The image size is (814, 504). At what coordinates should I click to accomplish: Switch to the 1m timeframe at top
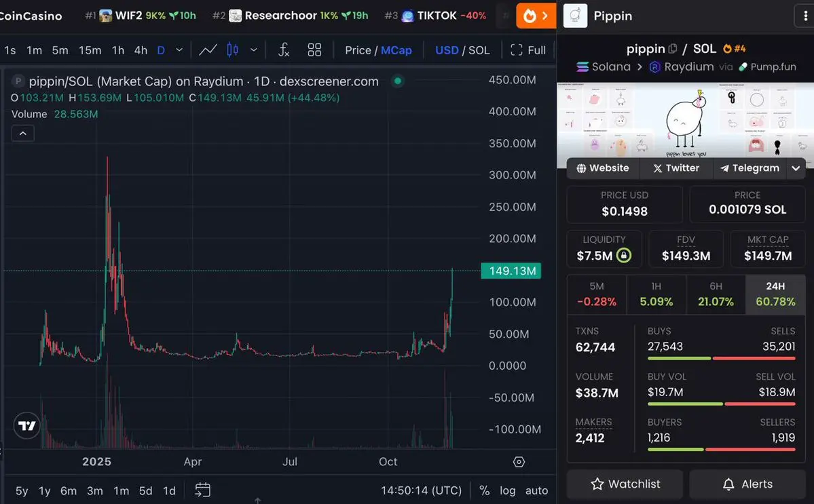coord(34,50)
